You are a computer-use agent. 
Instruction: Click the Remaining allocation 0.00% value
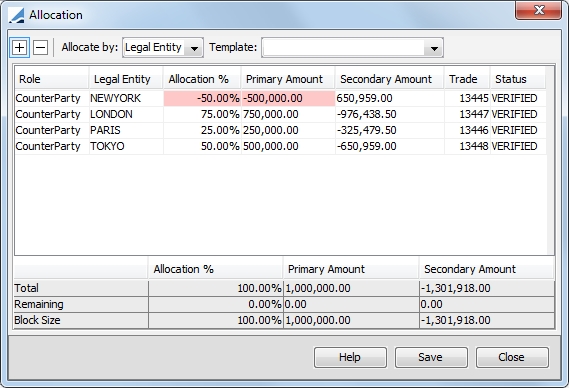pyautogui.click(x=216, y=304)
